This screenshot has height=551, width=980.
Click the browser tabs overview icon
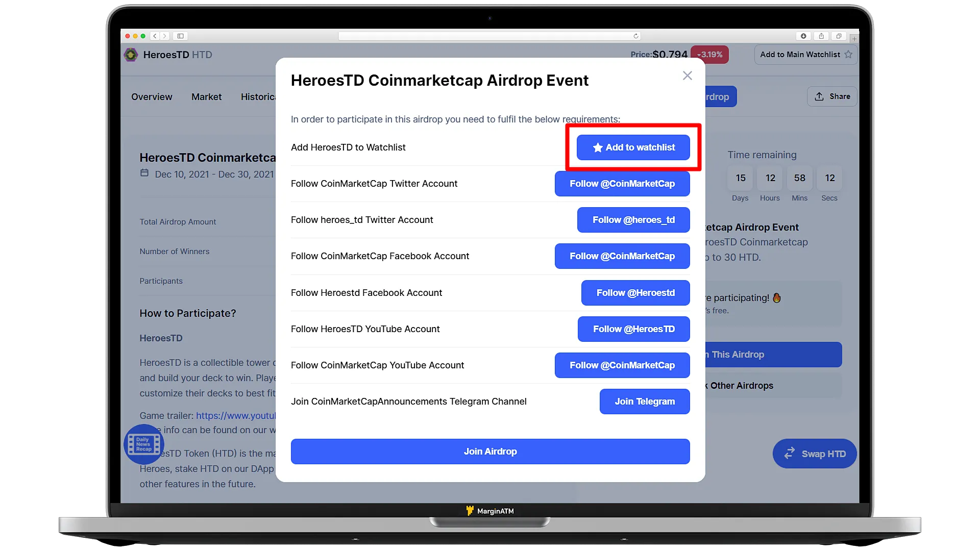pyautogui.click(x=839, y=36)
